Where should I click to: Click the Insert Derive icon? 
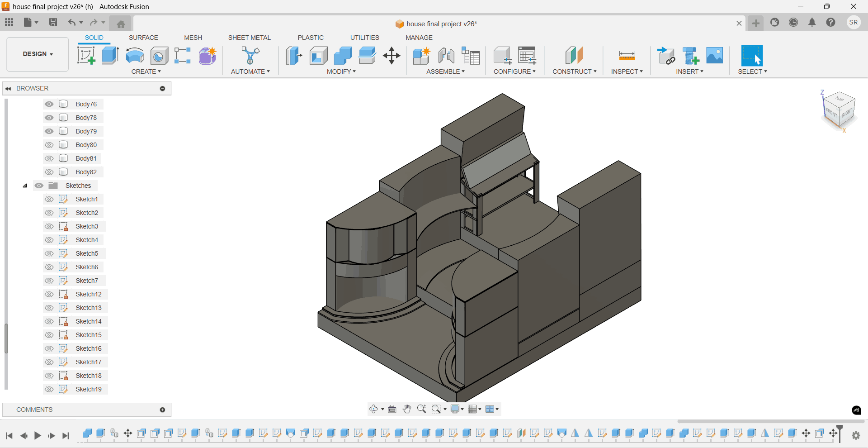666,56
